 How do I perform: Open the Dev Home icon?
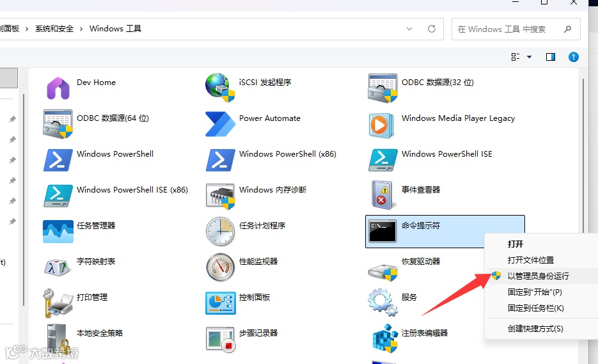tap(58, 88)
